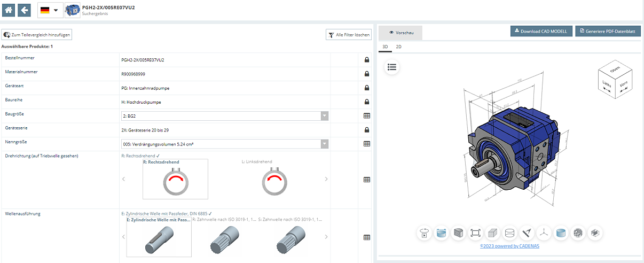Select E: Zylindrische Welle mit Passfeder option
Image resolution: width=644 pixels, height=263 pixels.
[x=159, y=236]
